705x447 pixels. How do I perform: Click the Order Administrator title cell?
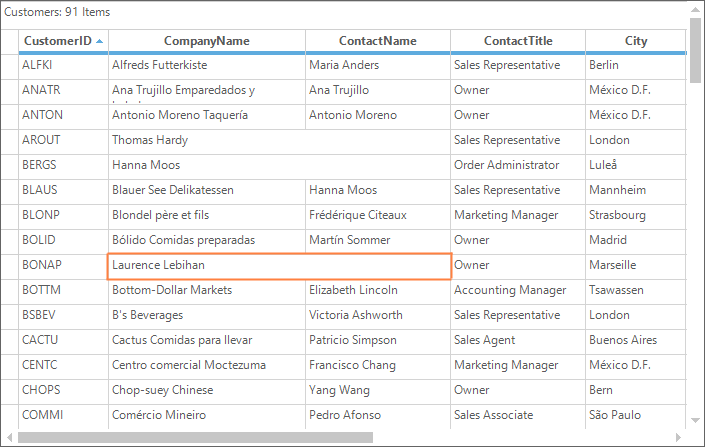(x=518, y=165)
